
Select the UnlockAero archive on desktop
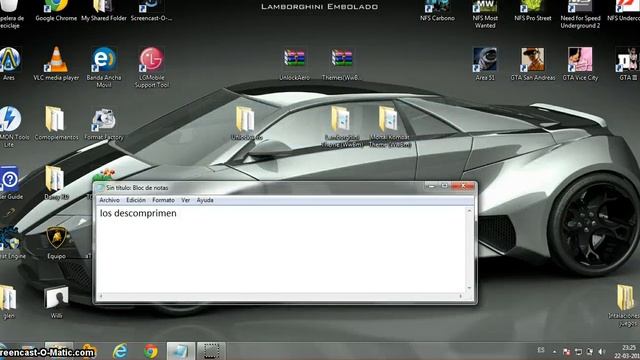294,64
